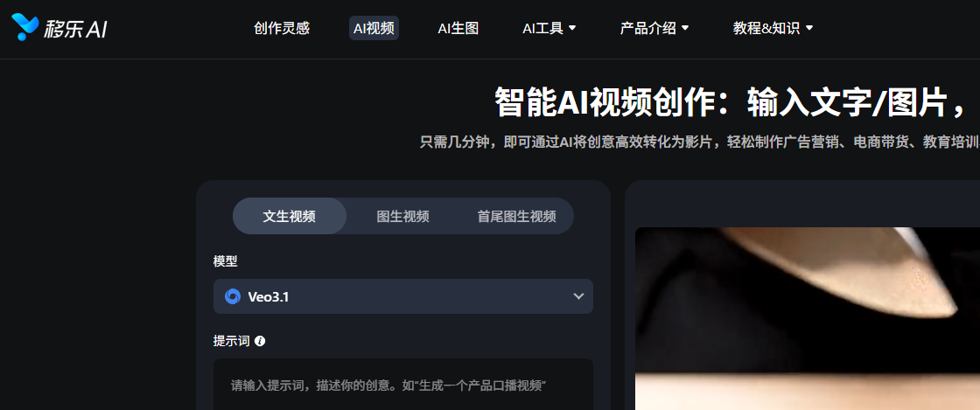
Task: Switch to the 图生视频 tab
Action: coord(403,216)
